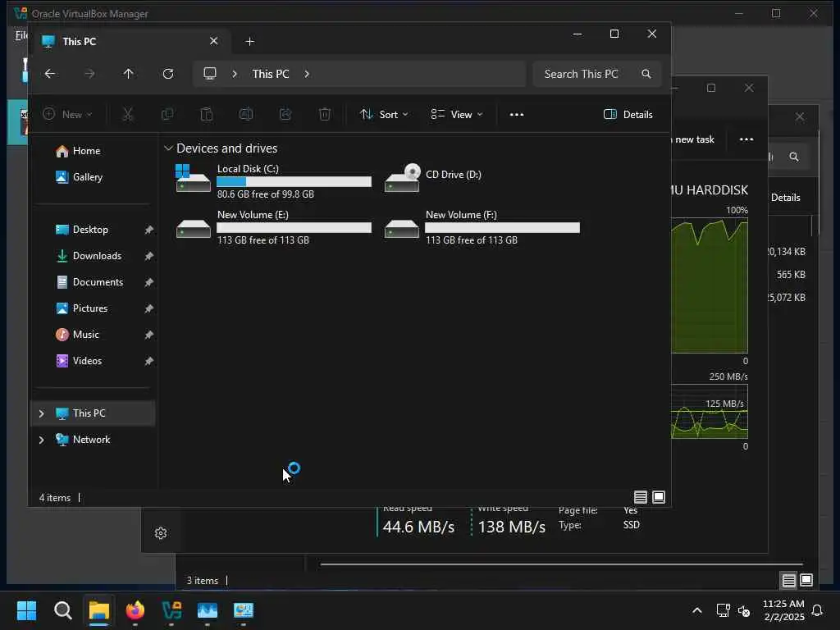The width and height of the screenshot is (840, 630).
Task: Open VirtualBox from the taskbar
Action: click(x=171, y=610)
